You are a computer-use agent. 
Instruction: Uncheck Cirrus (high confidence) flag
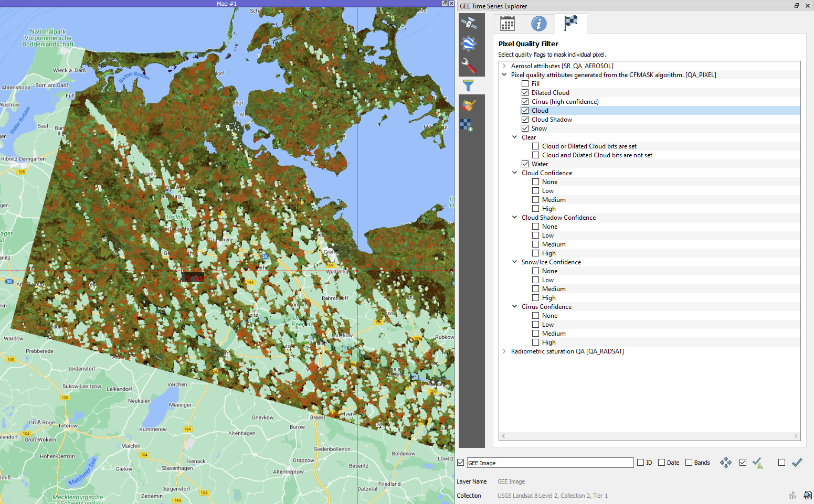[525, 102]
